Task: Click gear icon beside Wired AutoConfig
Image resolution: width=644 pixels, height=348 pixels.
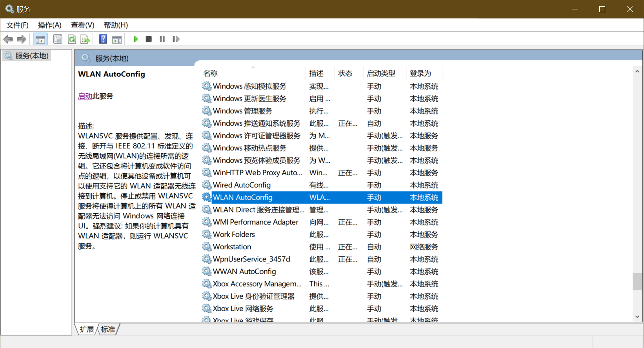Action: point(207,185)
